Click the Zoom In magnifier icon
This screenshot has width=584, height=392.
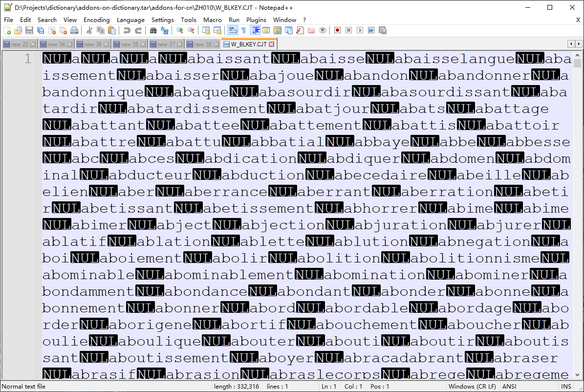[180, 30]
